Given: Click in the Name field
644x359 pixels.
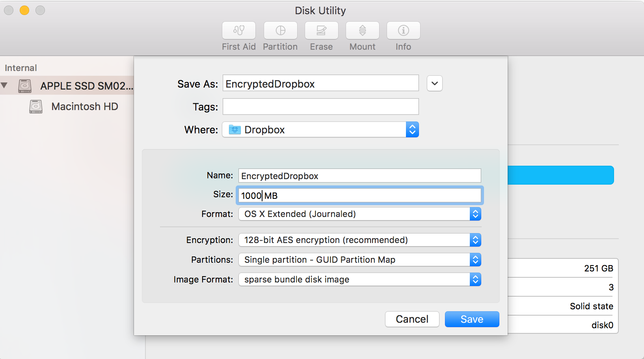Looking at the screenshot, I should point(359,176).
